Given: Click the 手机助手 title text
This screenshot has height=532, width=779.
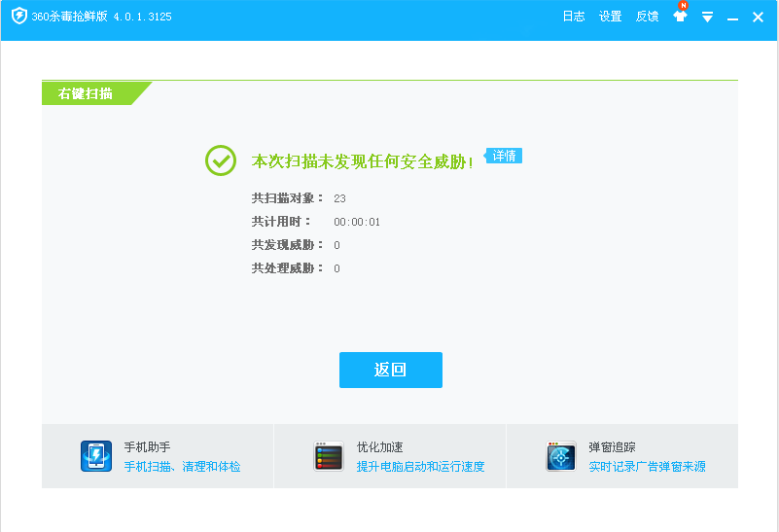Looking at the screenshot, I should tap(147, 447).
